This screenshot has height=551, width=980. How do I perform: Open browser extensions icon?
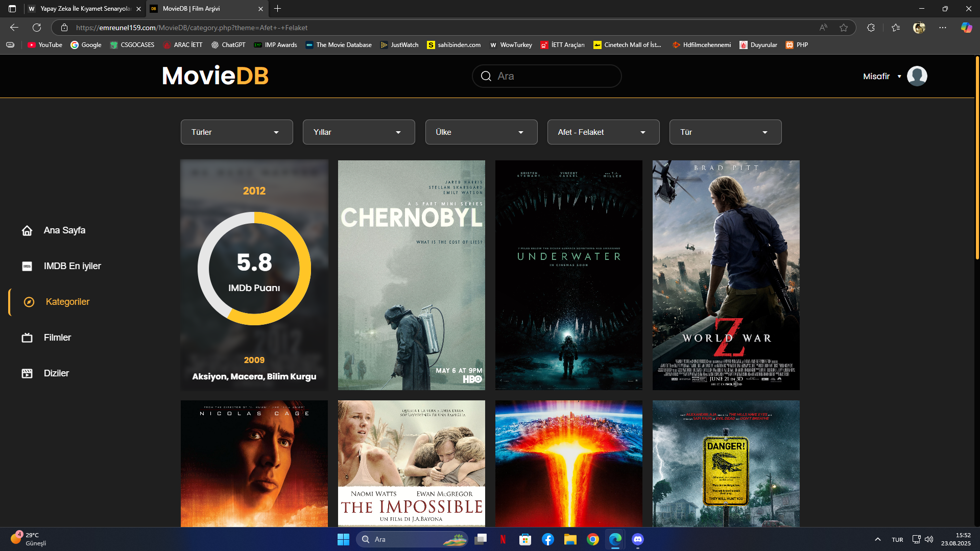(x=871, y=28)
